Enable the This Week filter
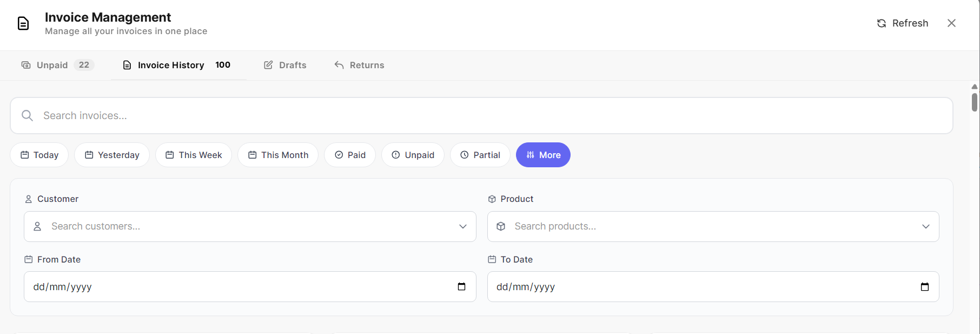The width and height of the screenshot is (980, 334). [194, 155]
